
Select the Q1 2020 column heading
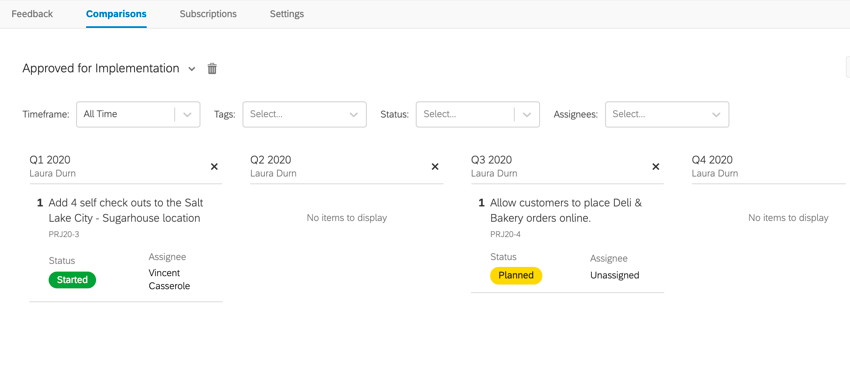pyautogui.click(x=50, y=160)
